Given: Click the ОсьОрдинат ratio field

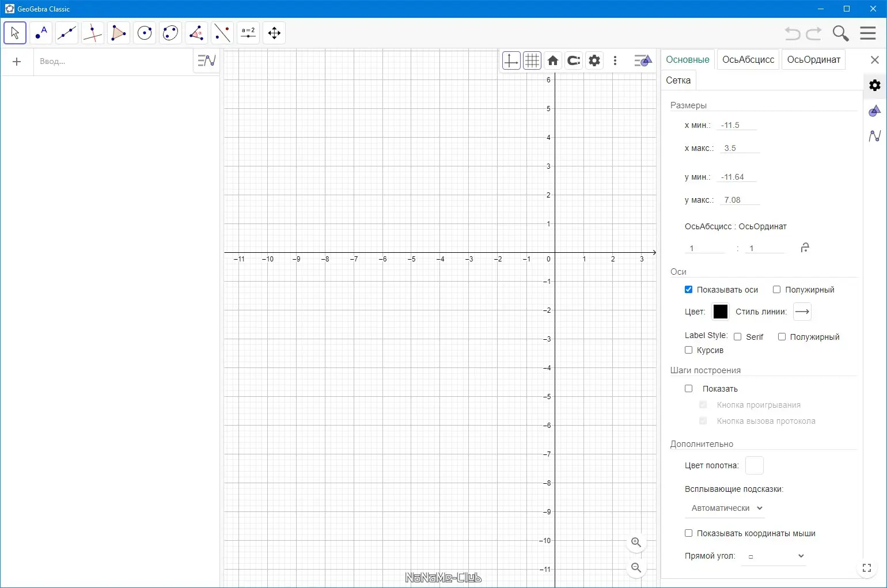Looking at the screenshot, I should (765, 248).
